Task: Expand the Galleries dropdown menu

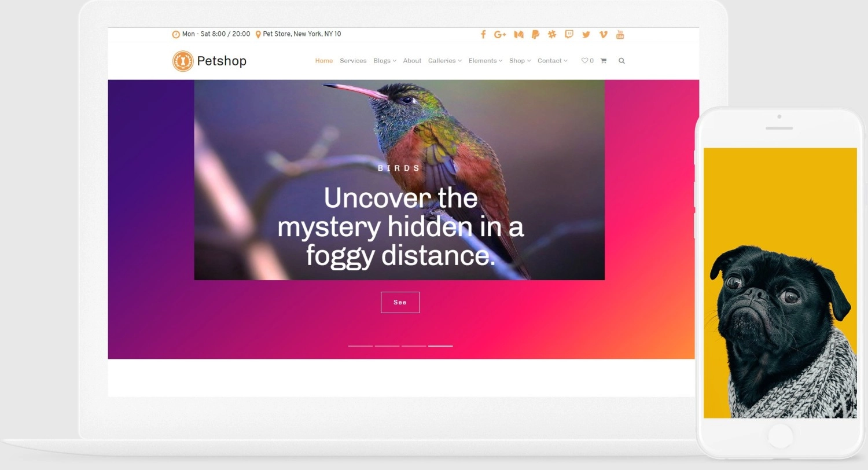Action: pos(444,61)
